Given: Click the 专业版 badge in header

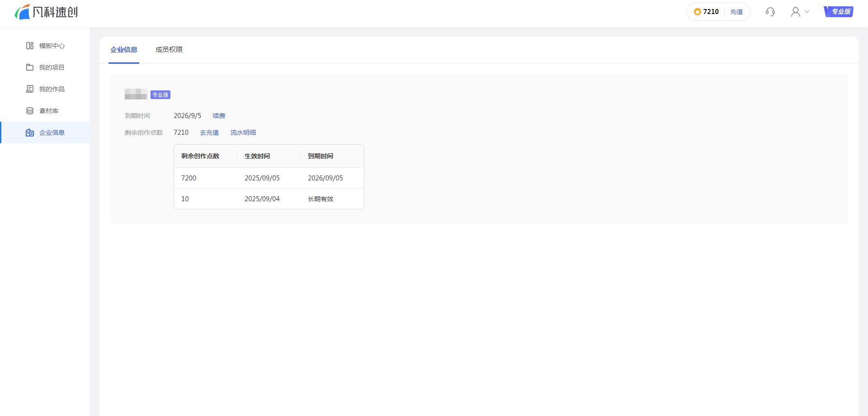Looking at the screenshot, I should point(839,12).
